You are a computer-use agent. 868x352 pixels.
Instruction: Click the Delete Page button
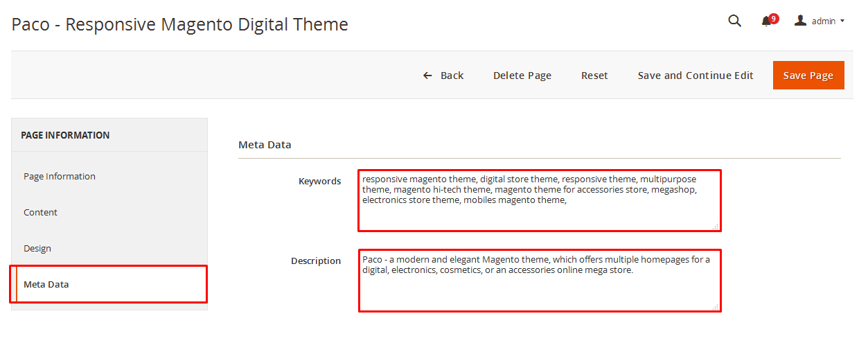[522, 76]
